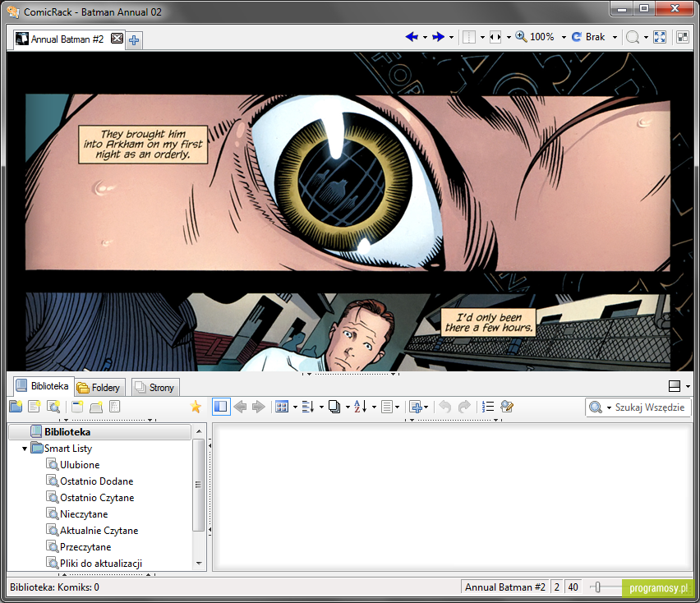Click the redo arrow icon

(464, 407)
